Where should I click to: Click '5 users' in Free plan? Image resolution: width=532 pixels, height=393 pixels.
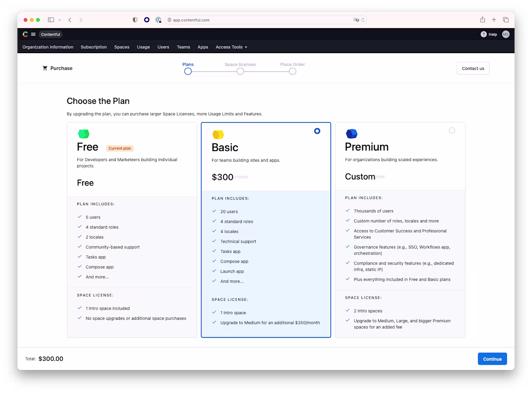tap(93, 217)
